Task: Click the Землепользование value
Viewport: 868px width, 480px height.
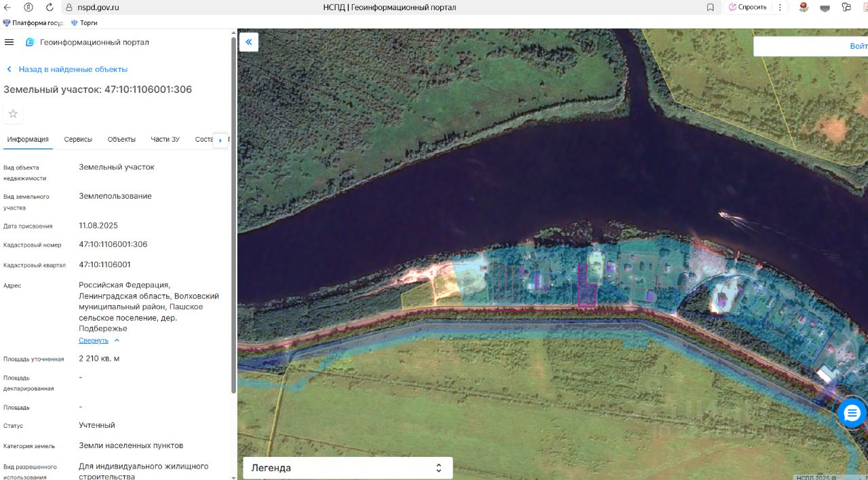Action: 115,196
